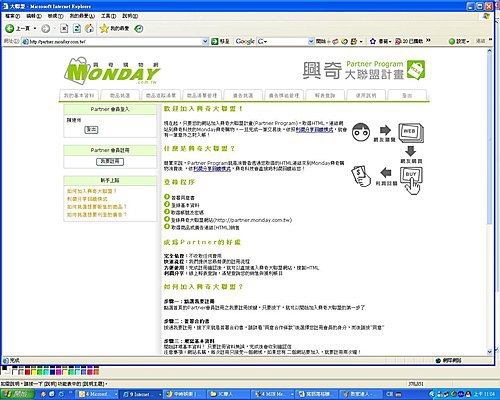The height and width of the screenshot is (400, 500).
Task: Expand the Google search box dropdown
Action: [311, 41]
